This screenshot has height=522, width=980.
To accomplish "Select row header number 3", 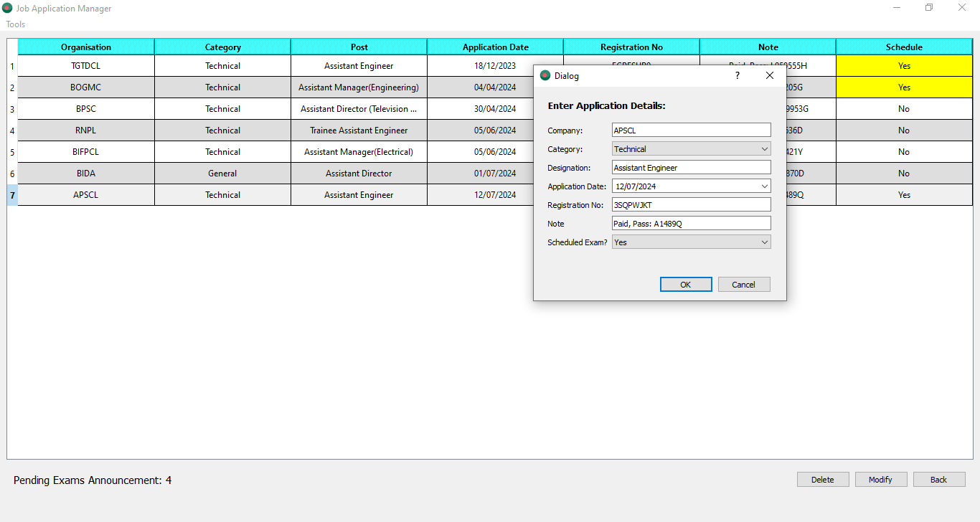I will [12, 109].
